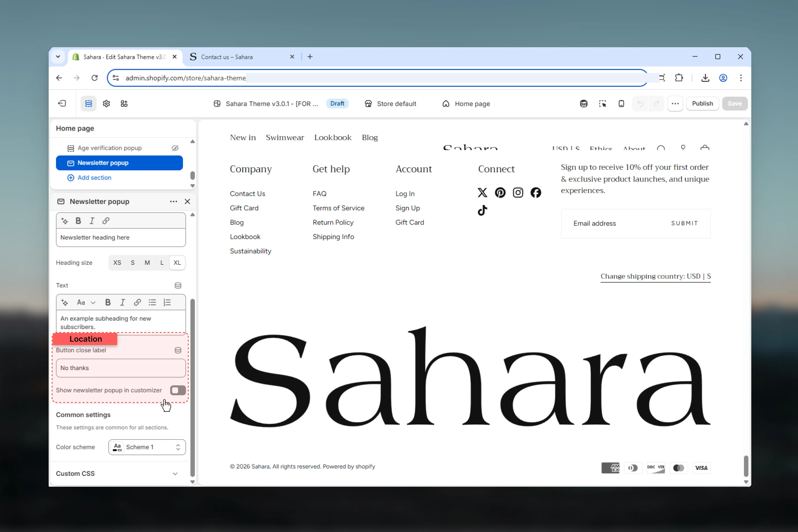Toggle bold in Text editor
798x532 pixels.
click(x=108, y=302)
